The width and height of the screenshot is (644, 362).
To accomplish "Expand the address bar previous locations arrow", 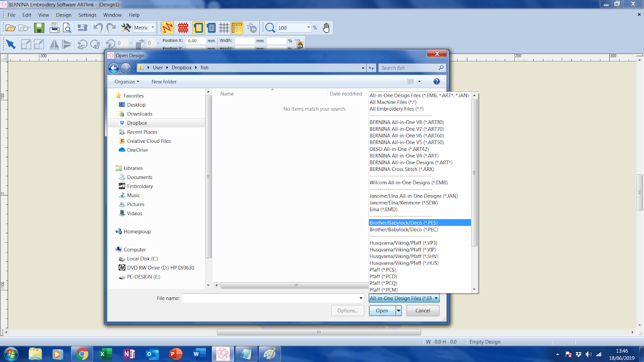I will point(363,68).
